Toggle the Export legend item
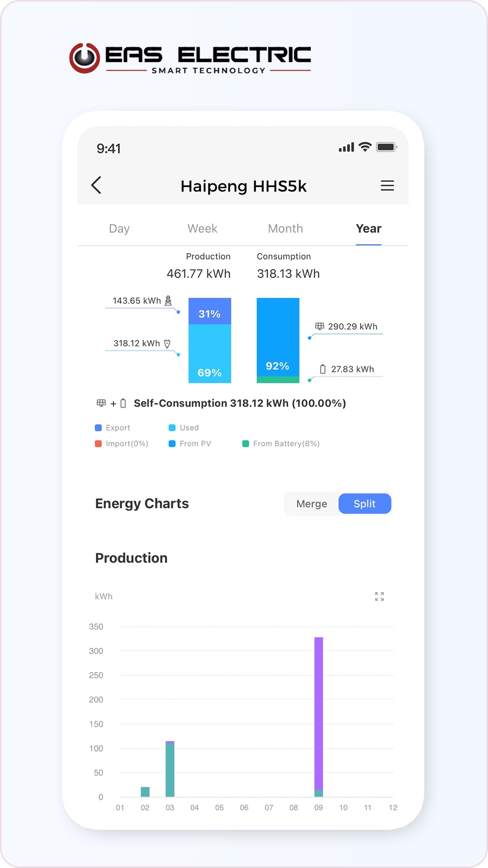The height and width of the screenshot is (868, 488). pos(113,428)
